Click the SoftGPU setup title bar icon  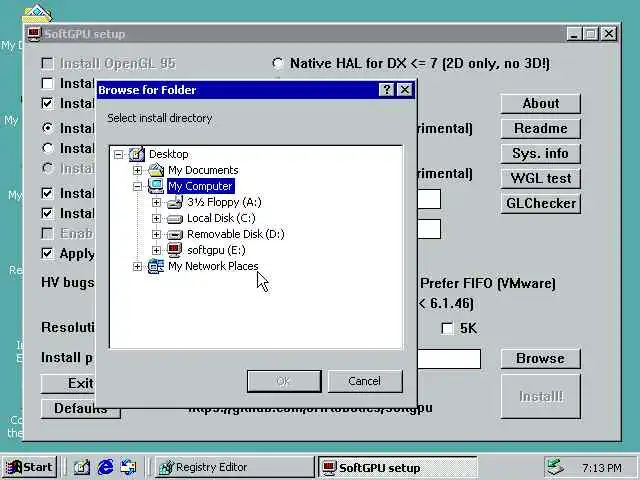tap(34, 34)
